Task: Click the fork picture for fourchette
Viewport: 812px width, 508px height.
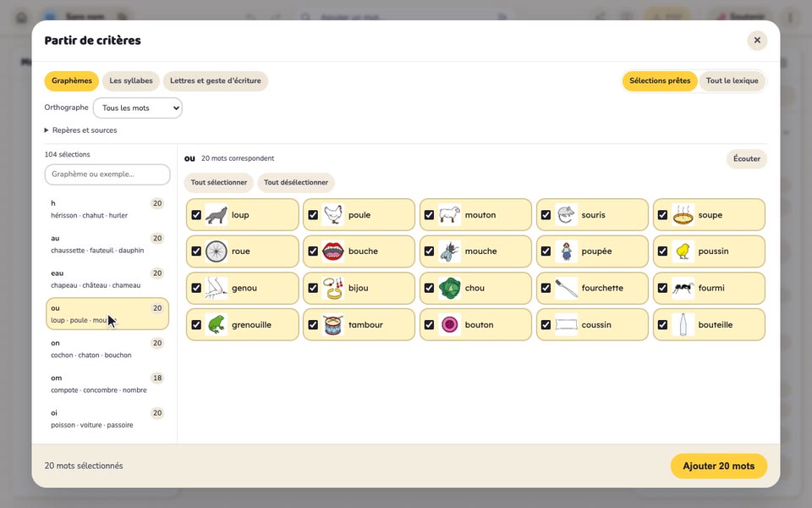Action: point(566,288)
